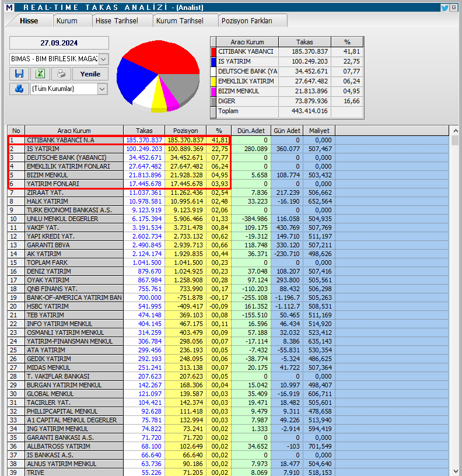The width and height of the screenshot is (462, 476).
Task: Click scrollbar up arrow
Action: pyautogui.click(x=456, y=131)
